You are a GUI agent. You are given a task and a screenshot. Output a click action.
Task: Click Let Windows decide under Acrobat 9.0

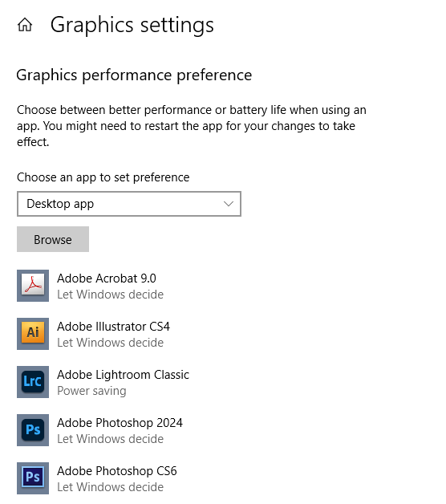(110, 295)
